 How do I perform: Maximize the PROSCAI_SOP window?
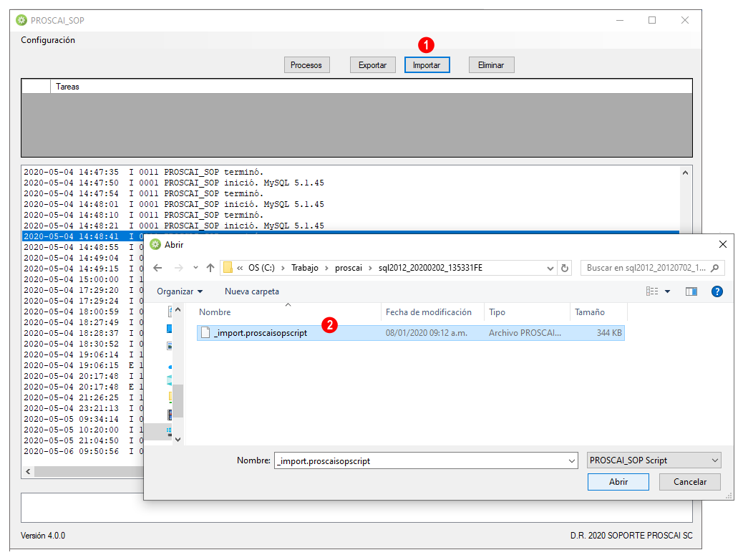click(652, 20)
